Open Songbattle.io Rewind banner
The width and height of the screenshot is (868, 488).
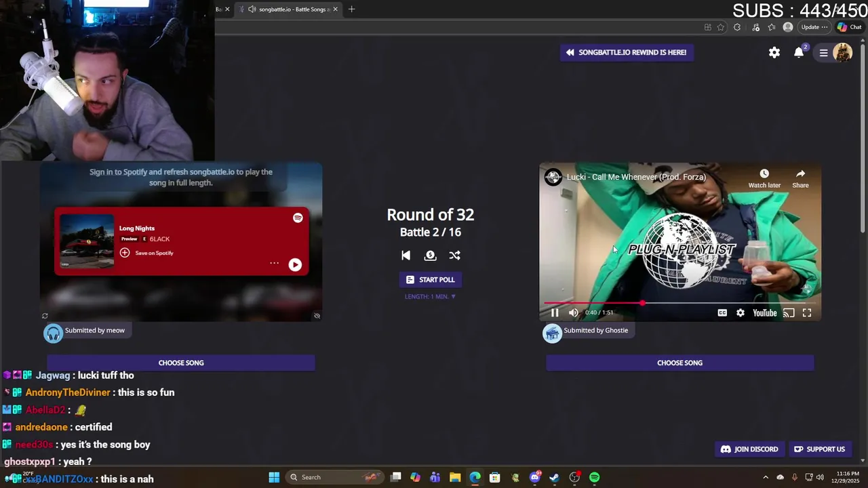pyautogui.click(x=627, y=52)
